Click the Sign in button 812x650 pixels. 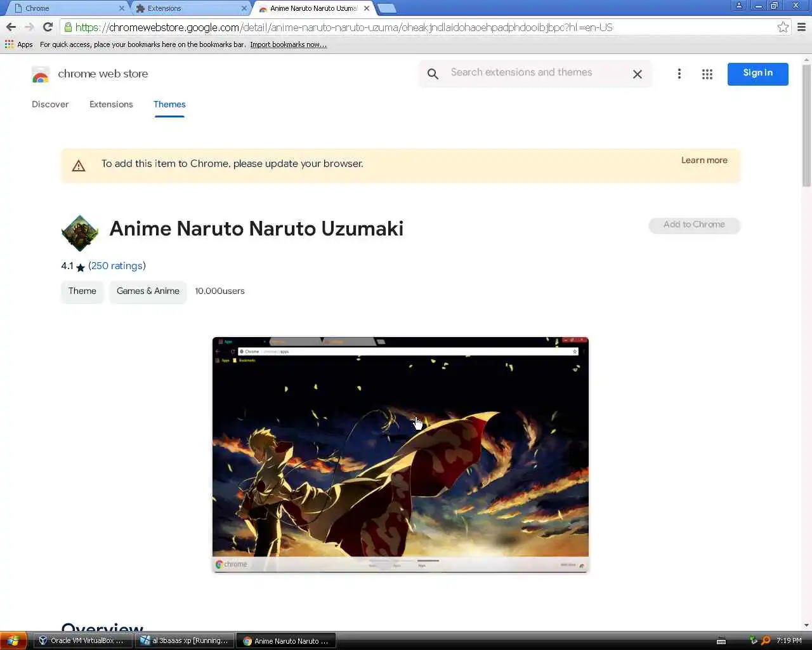757,74
